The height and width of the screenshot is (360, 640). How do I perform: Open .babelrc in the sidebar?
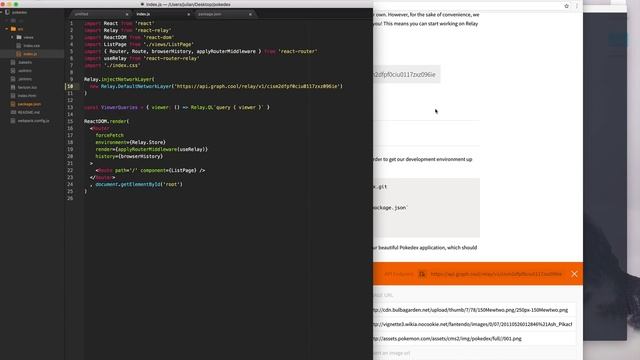[x=25, y=62]
